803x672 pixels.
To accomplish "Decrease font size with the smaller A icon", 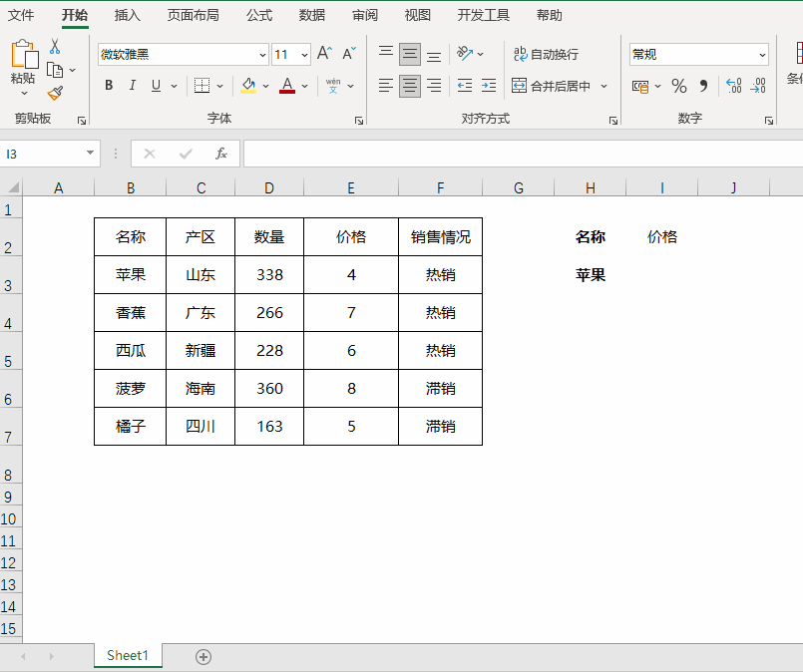I will [x=349, y=53].
